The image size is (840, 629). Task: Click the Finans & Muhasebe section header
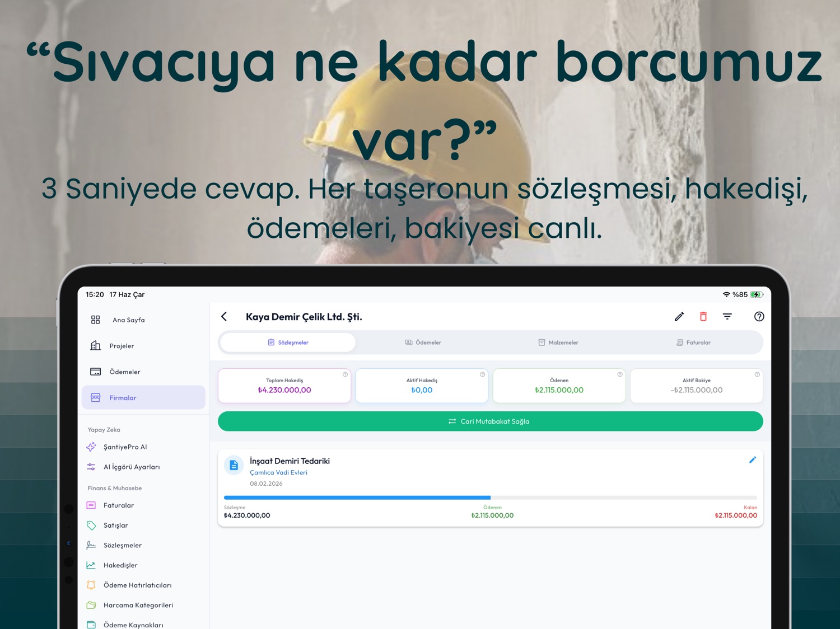pyautogui.click(x=115, y=488)
